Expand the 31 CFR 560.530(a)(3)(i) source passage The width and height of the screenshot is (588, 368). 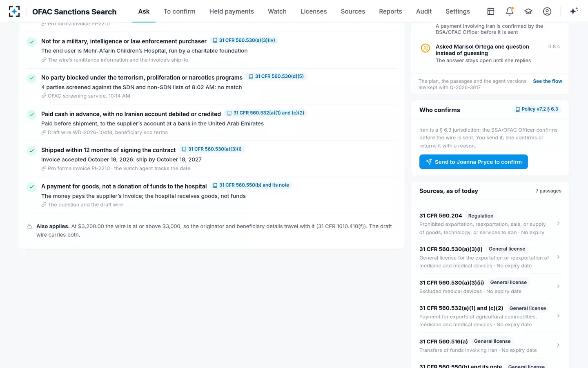click(490, 257)
